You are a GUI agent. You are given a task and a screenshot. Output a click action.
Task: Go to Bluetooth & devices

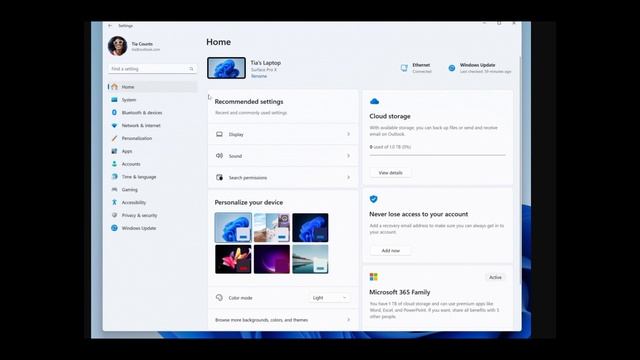152,113
